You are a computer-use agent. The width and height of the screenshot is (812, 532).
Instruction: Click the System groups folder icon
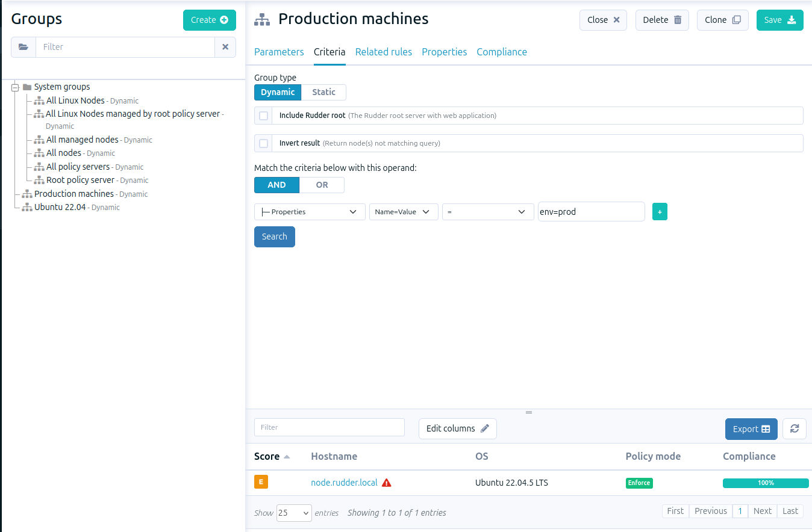(27, 87)
